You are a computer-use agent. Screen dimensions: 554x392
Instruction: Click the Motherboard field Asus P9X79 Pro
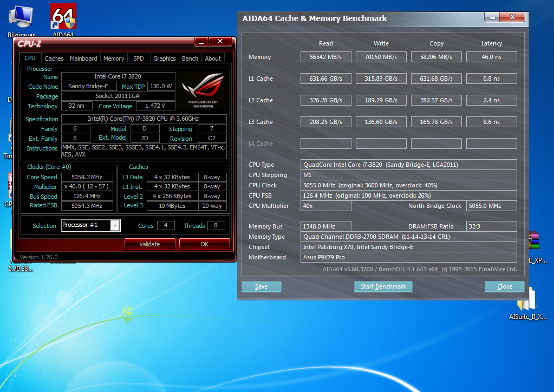point(409,257)
